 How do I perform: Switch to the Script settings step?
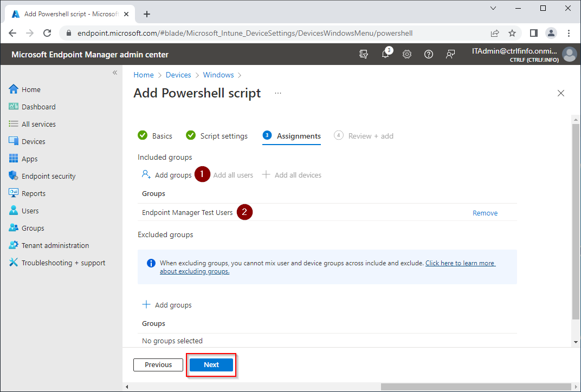(223, 136)
